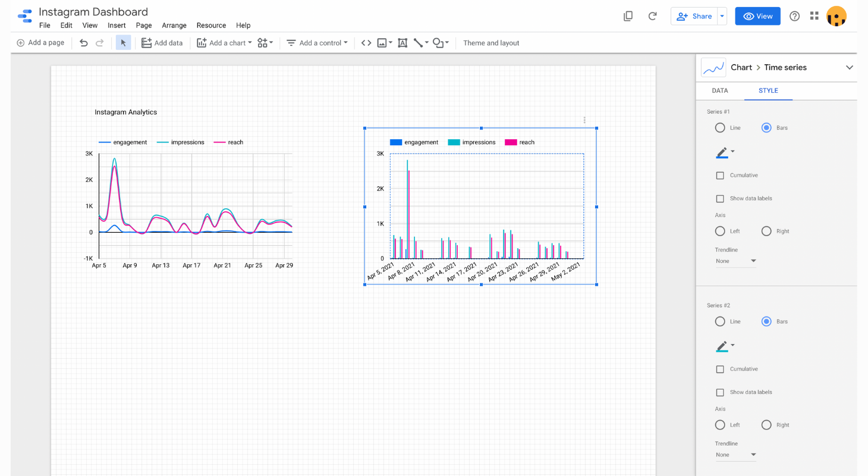Open the Resource menu

pos(211,26)
